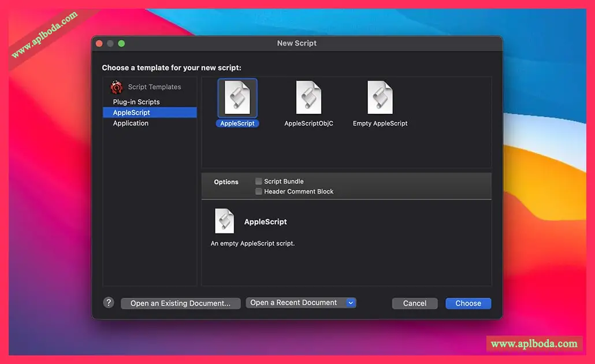Enable the Header Comment Block checkbox
The width and height of the screenshot is (595, 364).
click(258, 191)
